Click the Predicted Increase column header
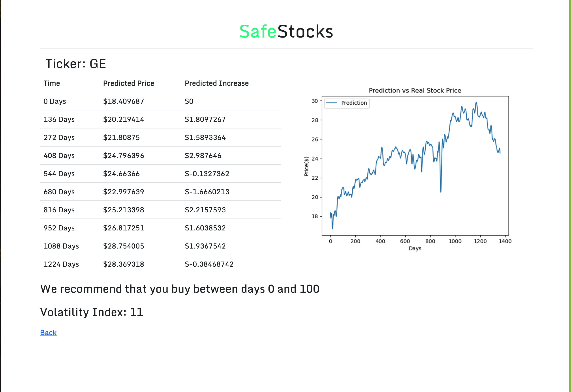 click(216, 83)
